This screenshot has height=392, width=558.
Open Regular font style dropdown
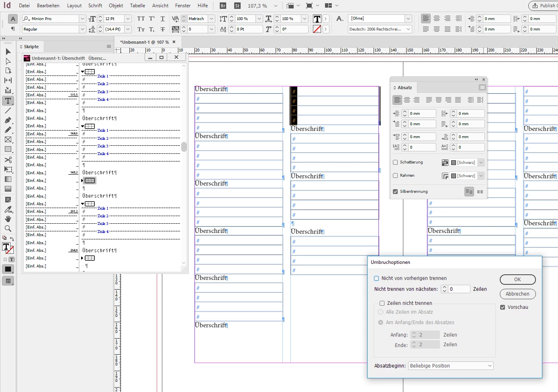82,29
